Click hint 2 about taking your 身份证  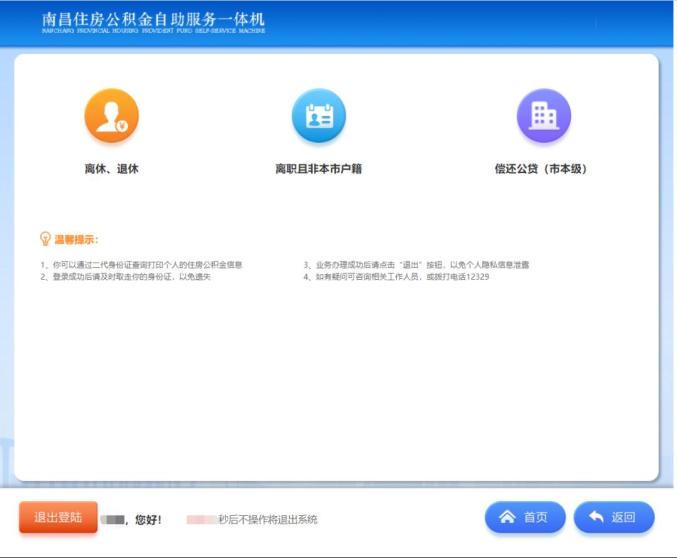pyautogui.click(x=126, y=277)
